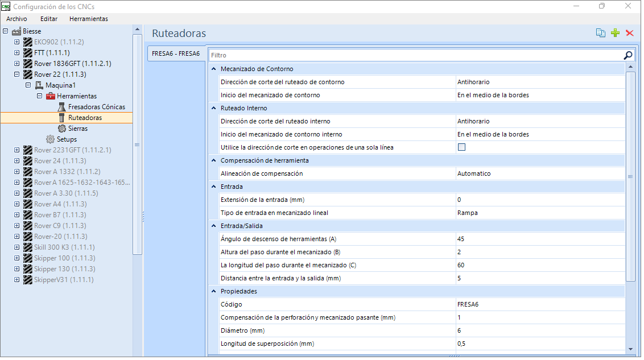
Task: Open Alineación de compensación Automatico value
Action: (540, 173)
